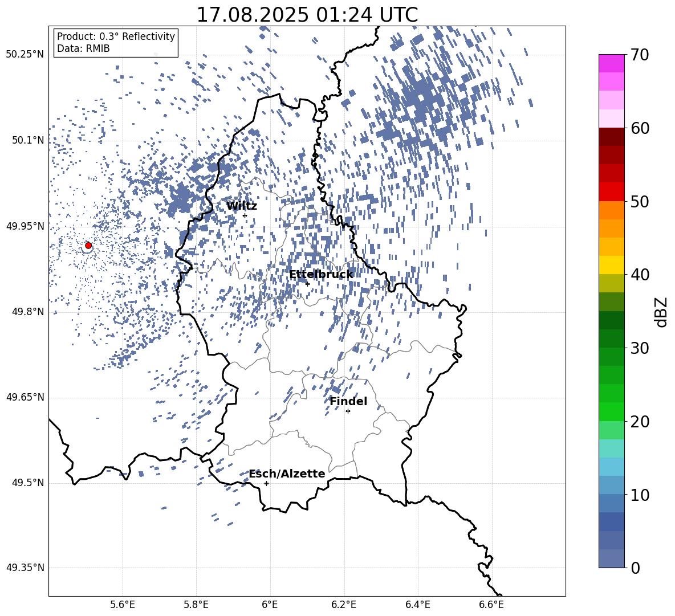Click the colorbar tick value 40
Screen dimensions: 675x616
[640, 275]
